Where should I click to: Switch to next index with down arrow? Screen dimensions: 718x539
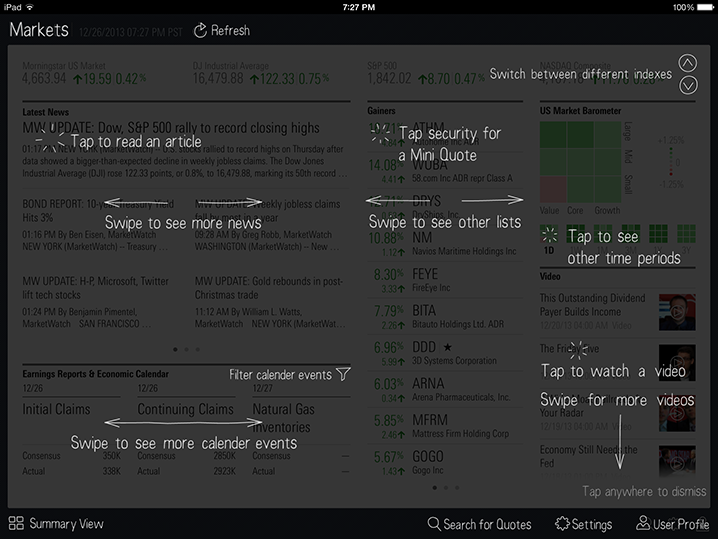[688, 85]
